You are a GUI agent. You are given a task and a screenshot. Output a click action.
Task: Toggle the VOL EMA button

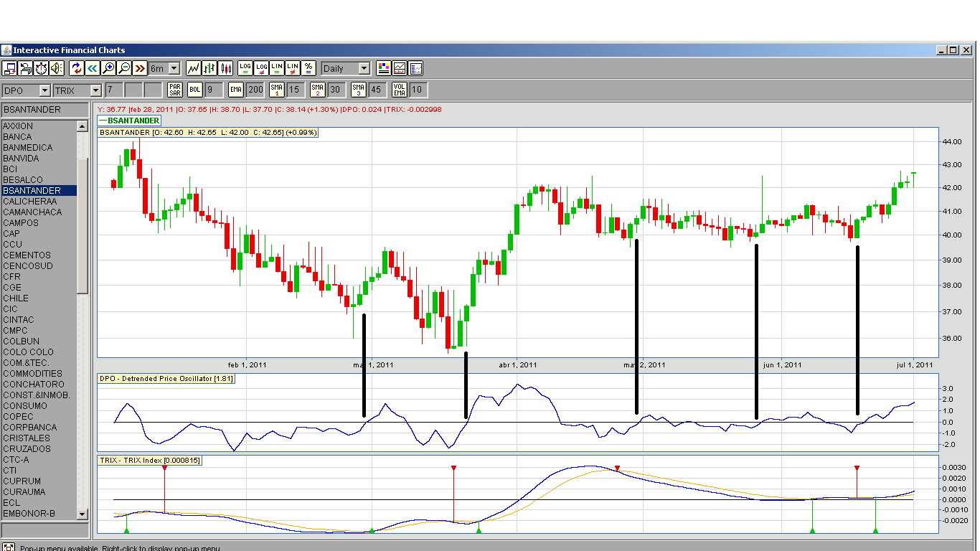click(x=400, y=90)
